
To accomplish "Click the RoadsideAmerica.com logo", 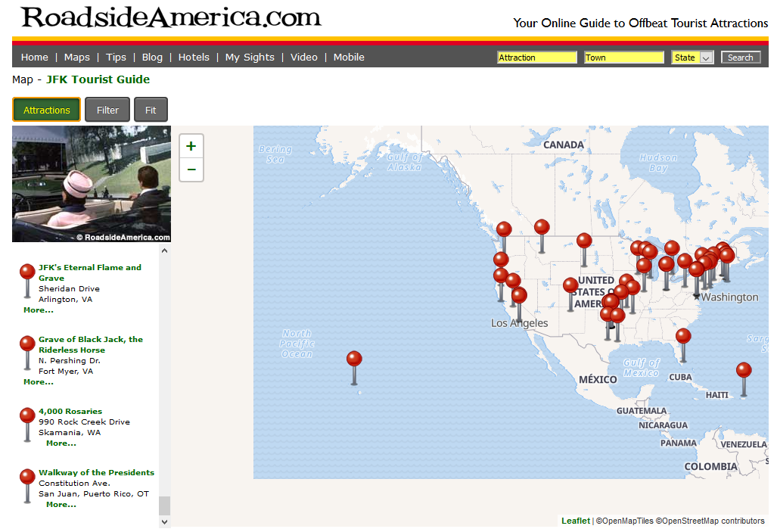I will click(171, 17).
